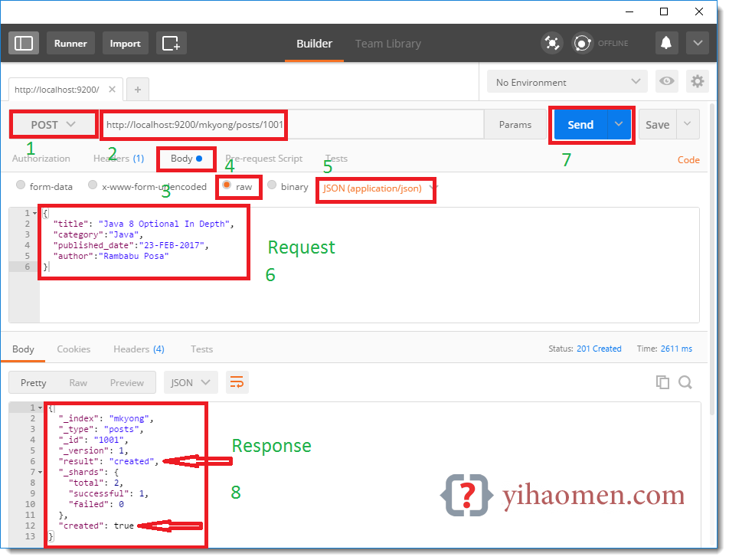Switch to the Builder tab
Screen dimensions: 729x560
pyautogui.click(x=314, y=44)
